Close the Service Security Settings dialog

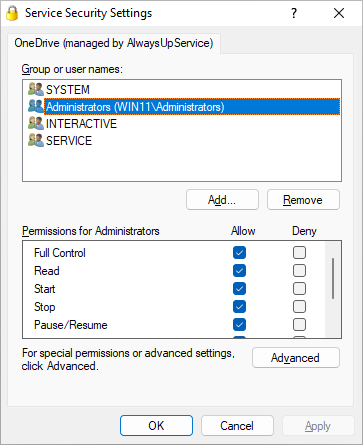tap(339, 13)
